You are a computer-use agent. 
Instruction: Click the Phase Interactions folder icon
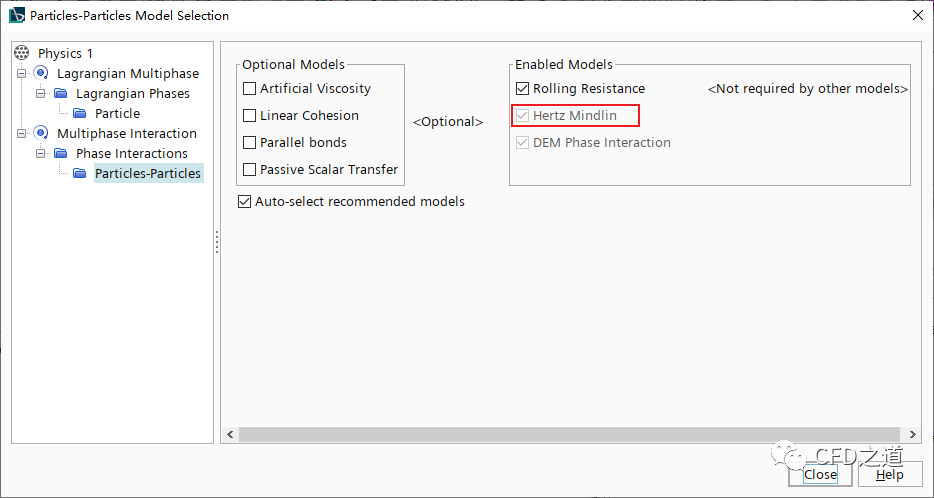click(x=60, y=153)
